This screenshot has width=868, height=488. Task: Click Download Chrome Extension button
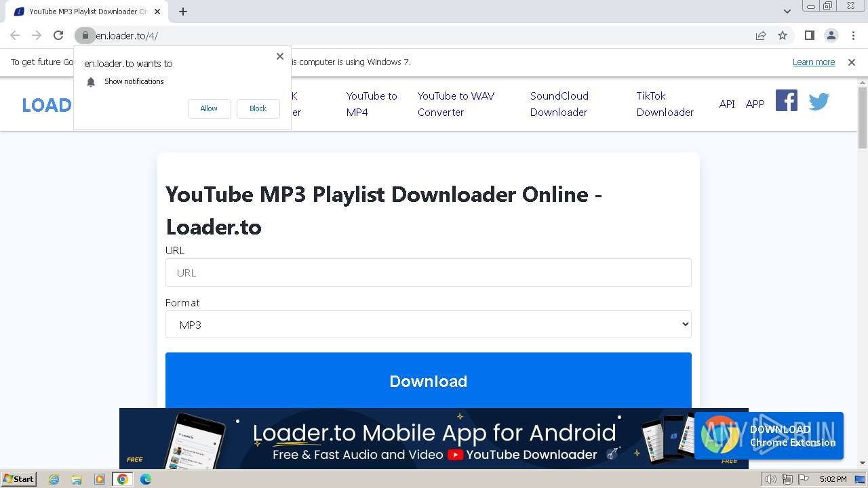point(769,436)
